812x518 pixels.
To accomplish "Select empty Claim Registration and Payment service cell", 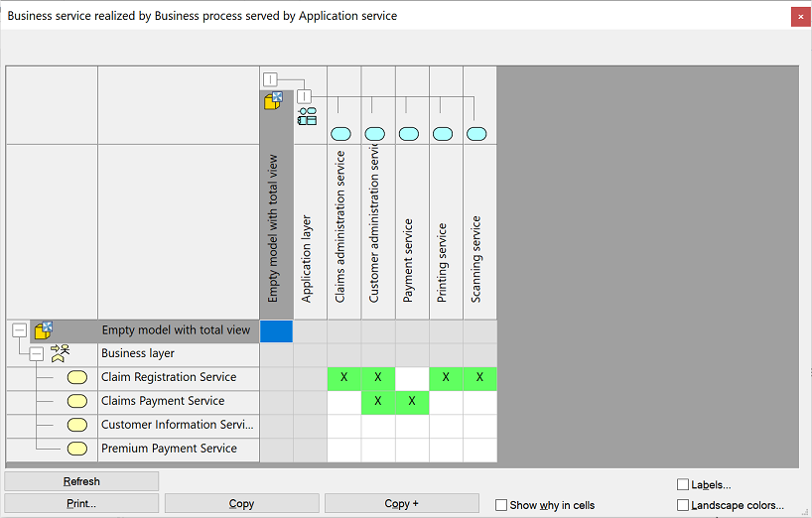I will point(412,379).
